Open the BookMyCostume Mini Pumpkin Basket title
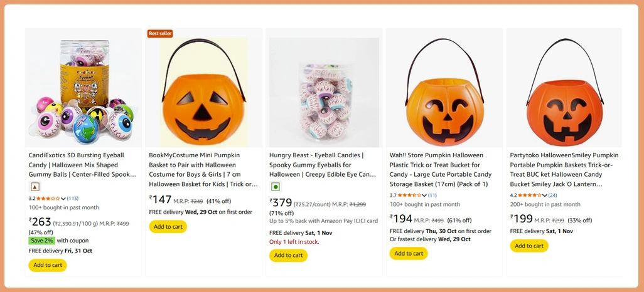644x292 pixels. click(x=203, y=169)
